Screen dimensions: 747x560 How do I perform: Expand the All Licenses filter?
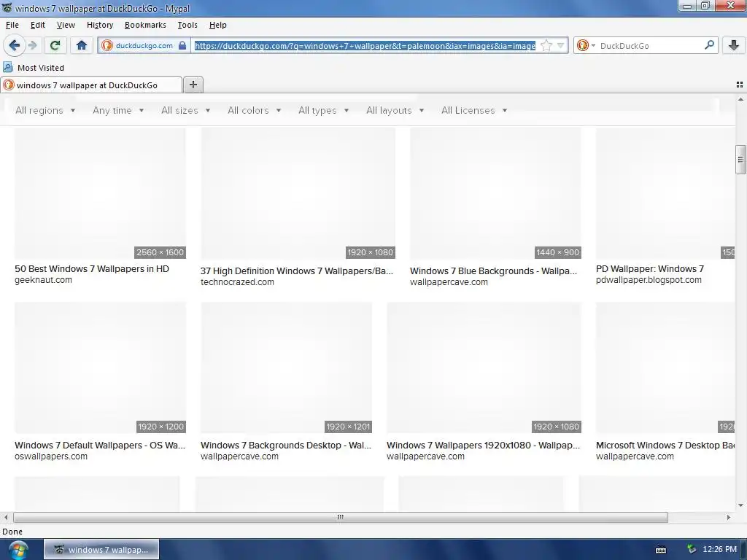tap(474, 111)
